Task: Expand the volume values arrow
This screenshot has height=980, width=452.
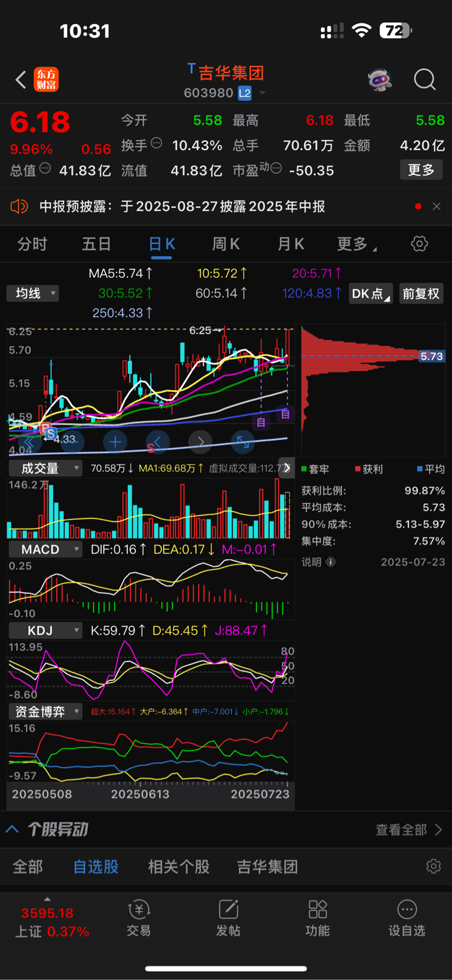Action: 287,468
